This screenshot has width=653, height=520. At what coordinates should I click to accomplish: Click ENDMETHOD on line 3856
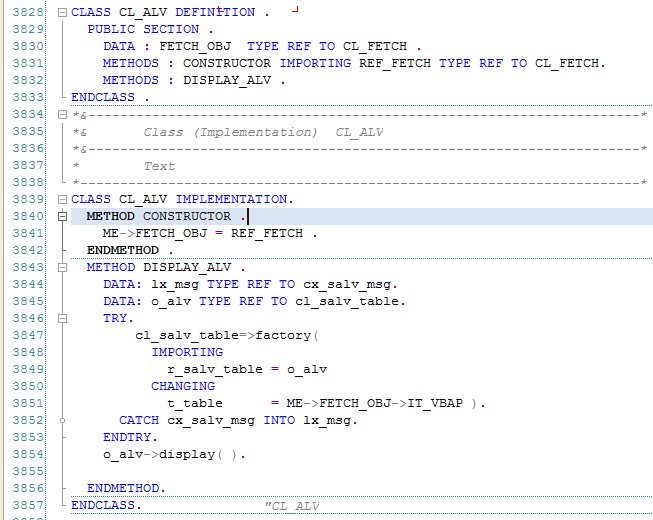click(123, 488)
